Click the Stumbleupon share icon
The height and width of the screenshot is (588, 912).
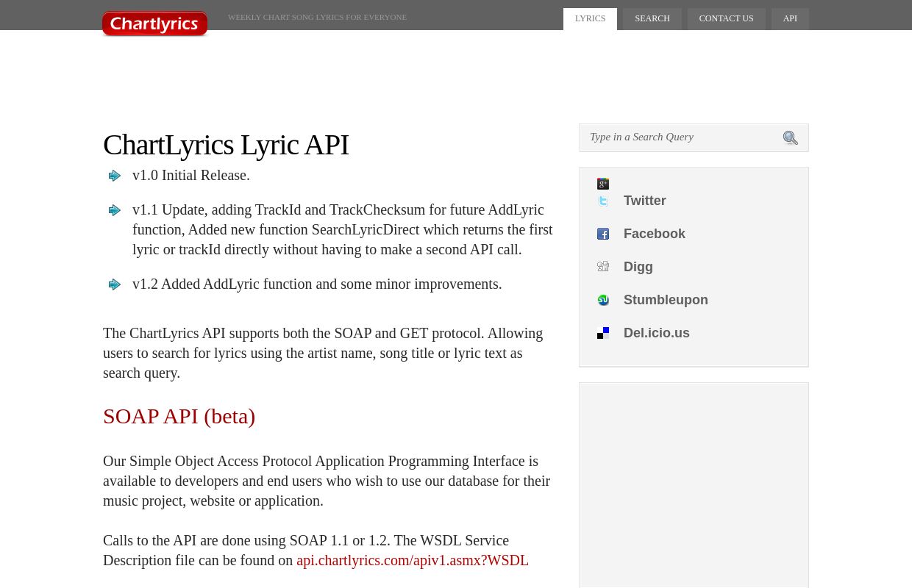click(603, 300)
